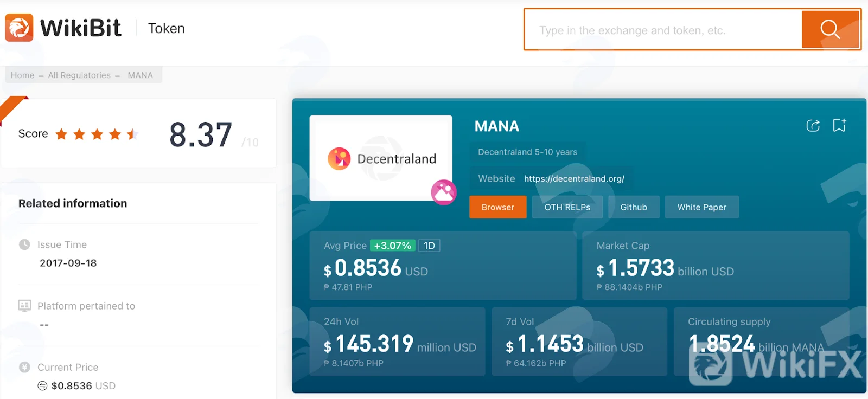
Task: Open the Github button
Action: 634,207
